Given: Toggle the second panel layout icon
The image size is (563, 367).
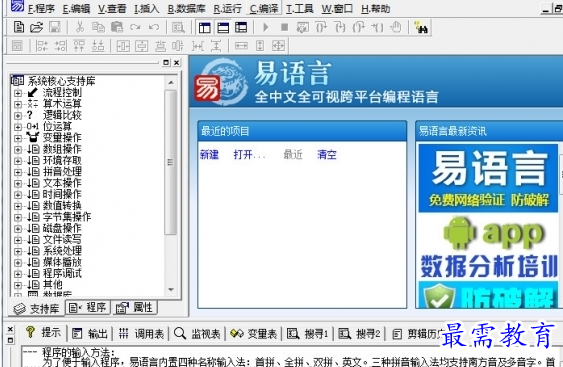Looking at the screenshot, I should point(223,27).
